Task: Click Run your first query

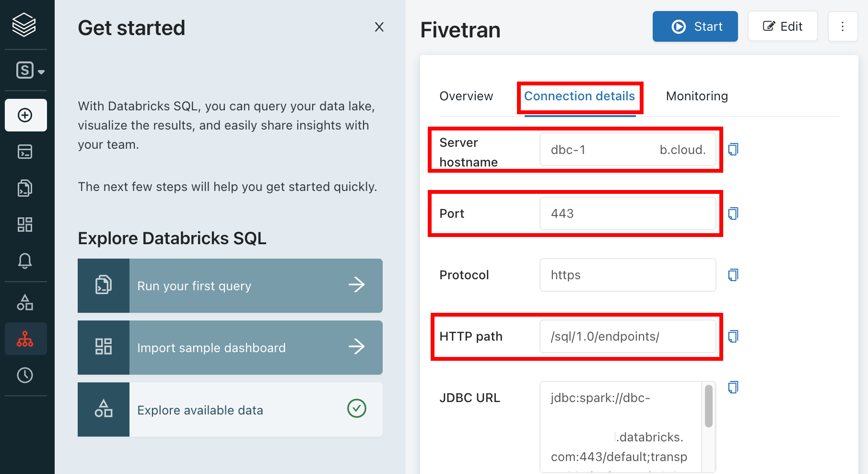Action: tap(230, 286)
